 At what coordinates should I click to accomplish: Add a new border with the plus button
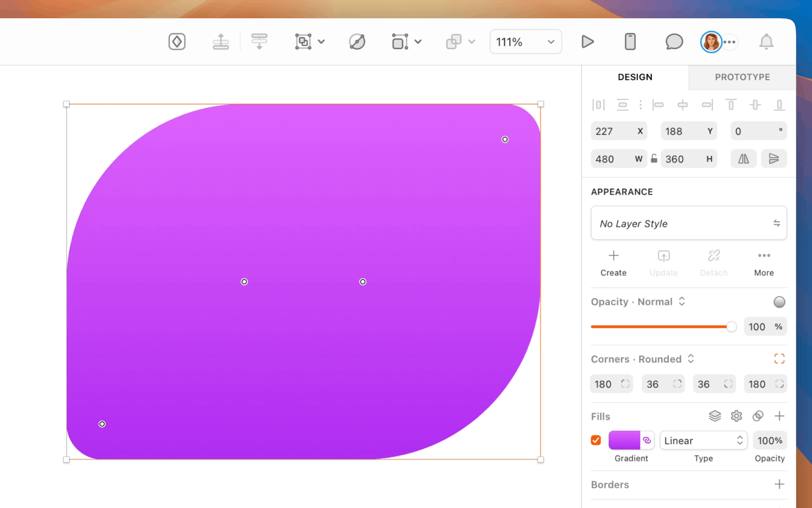[779, 484]
